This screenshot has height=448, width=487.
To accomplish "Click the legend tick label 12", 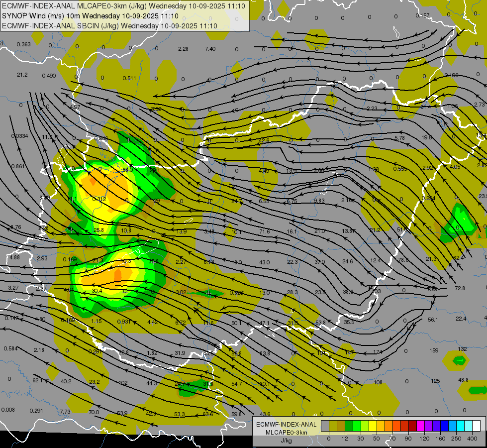I will (x=344, y=439).
